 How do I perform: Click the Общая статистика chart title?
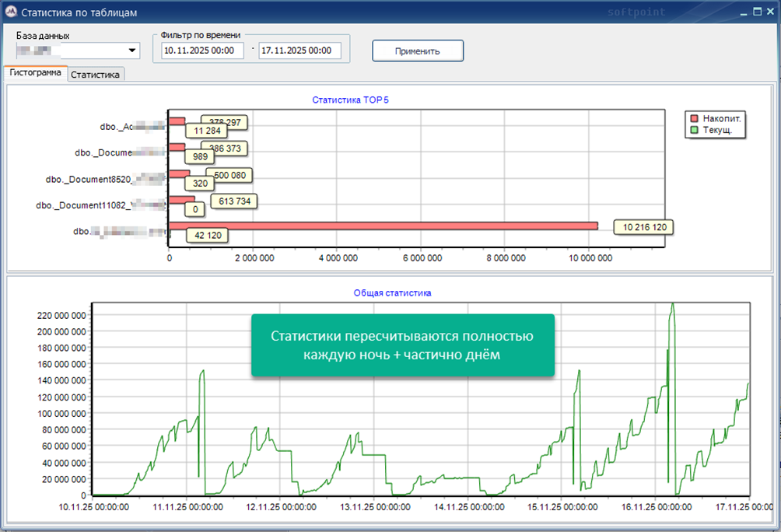392,293
